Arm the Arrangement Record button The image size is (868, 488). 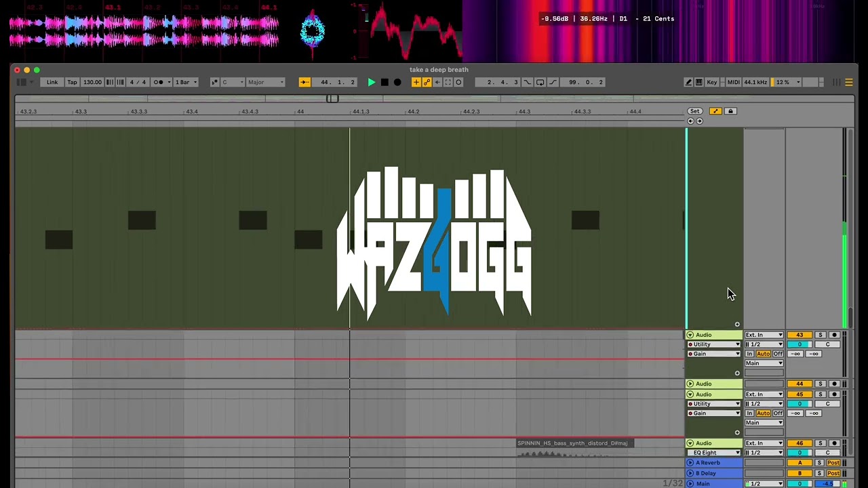click(x=397, y=82)
